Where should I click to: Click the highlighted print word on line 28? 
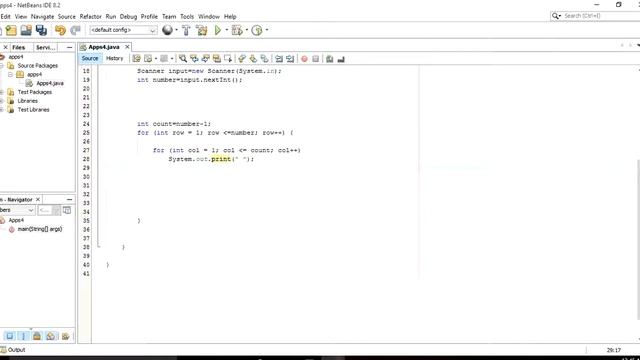coord(221,159)
